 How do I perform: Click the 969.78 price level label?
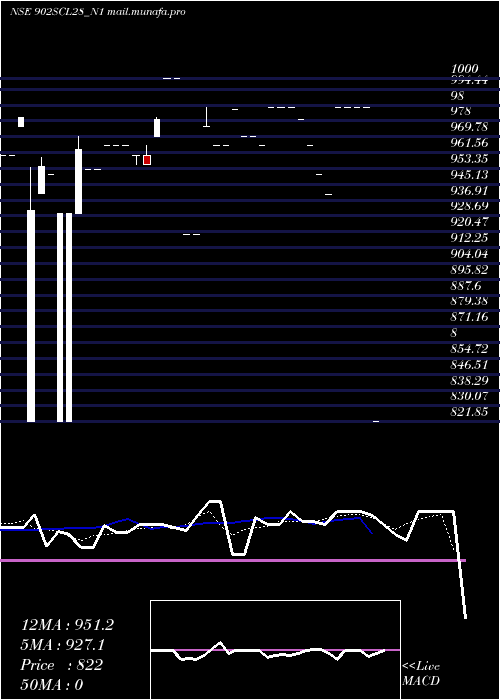(x=469, y=127)
